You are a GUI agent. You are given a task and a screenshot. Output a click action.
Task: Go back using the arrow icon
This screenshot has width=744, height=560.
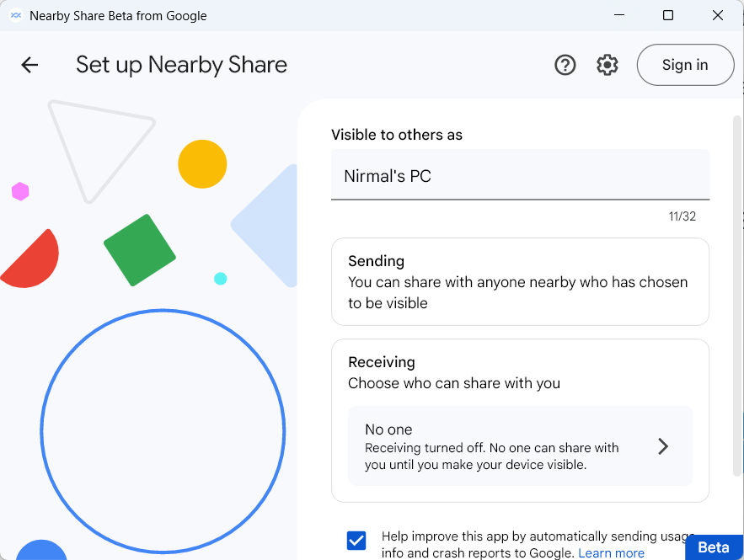click(x=29, y=65)
